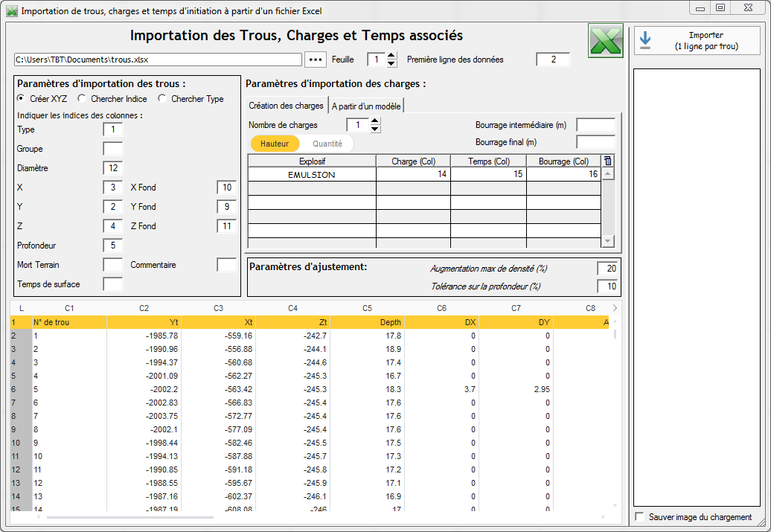Click the blue download arrow import icon

coord(645,41)
